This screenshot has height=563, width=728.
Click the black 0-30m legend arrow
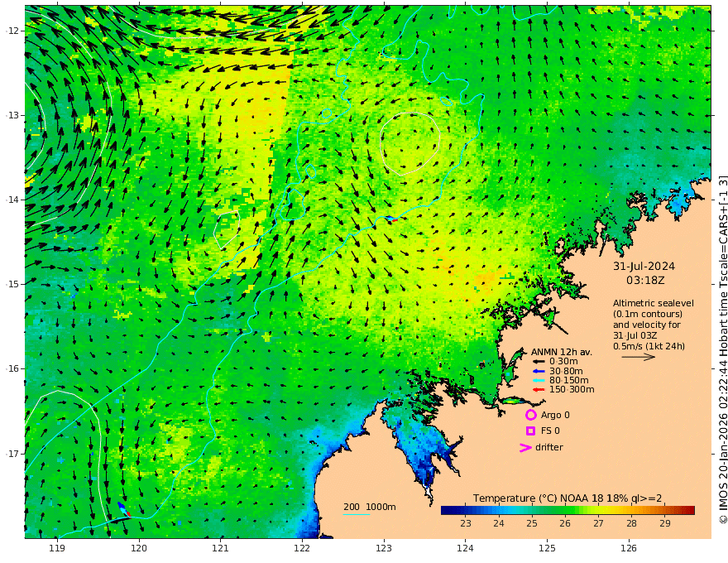(538, 362)
